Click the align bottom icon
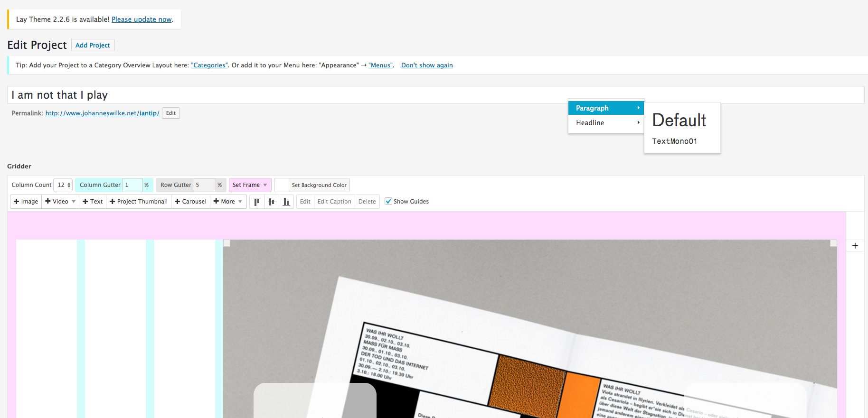868x418 pixels. point(286,202)
